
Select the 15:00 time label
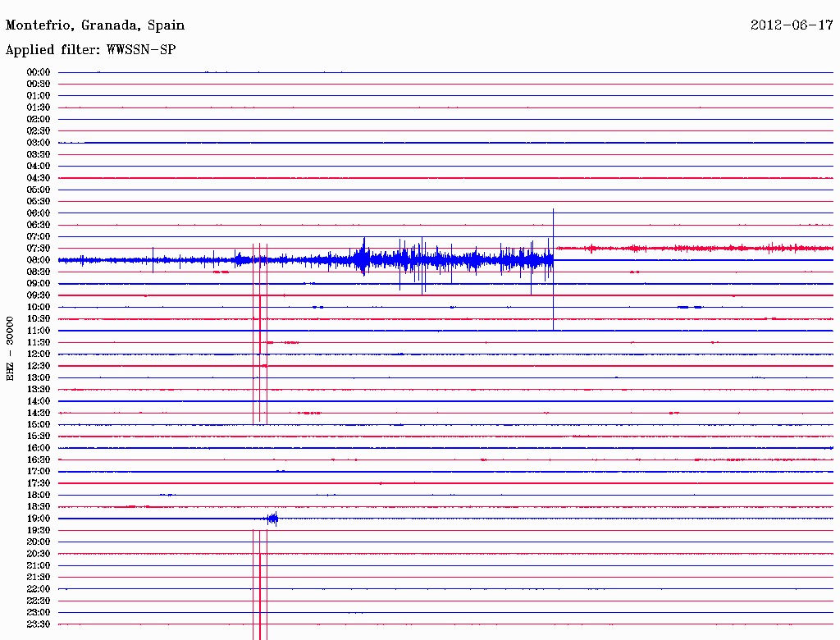pyautogui.click(x=39, y=424)
